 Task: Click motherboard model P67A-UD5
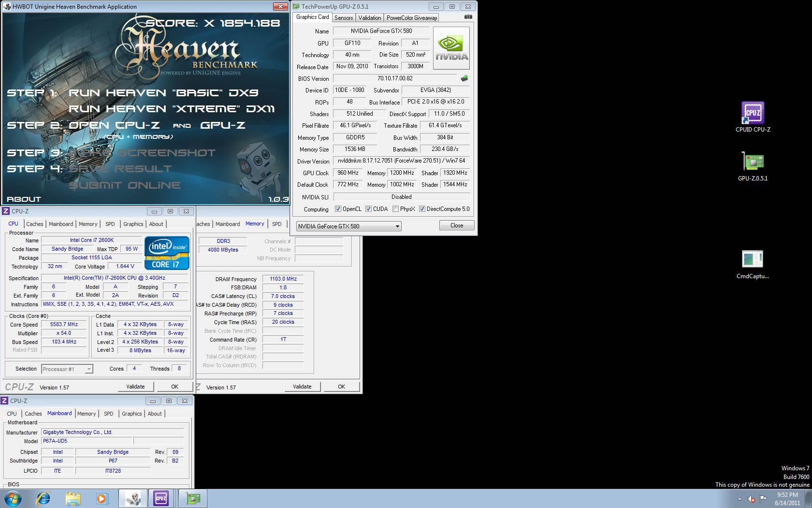coord(87,441)
